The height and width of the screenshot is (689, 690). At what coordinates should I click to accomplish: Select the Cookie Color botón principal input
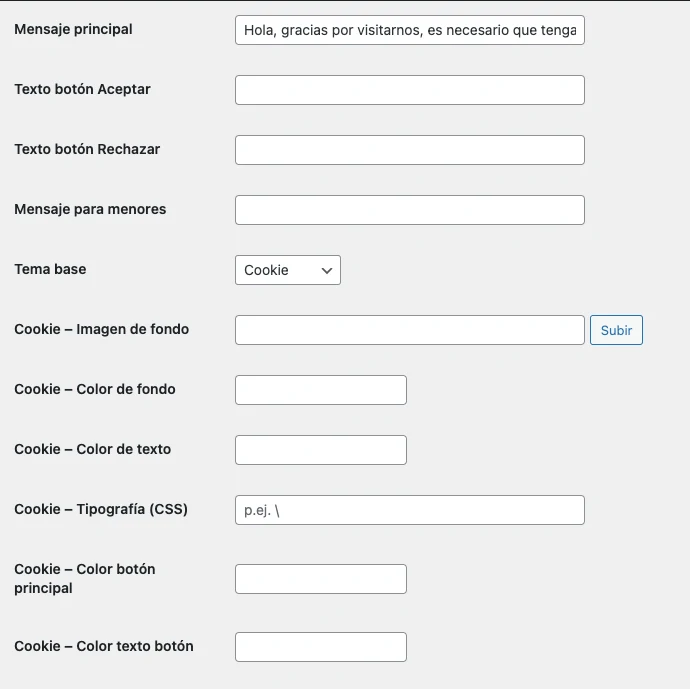click(320, 579)
